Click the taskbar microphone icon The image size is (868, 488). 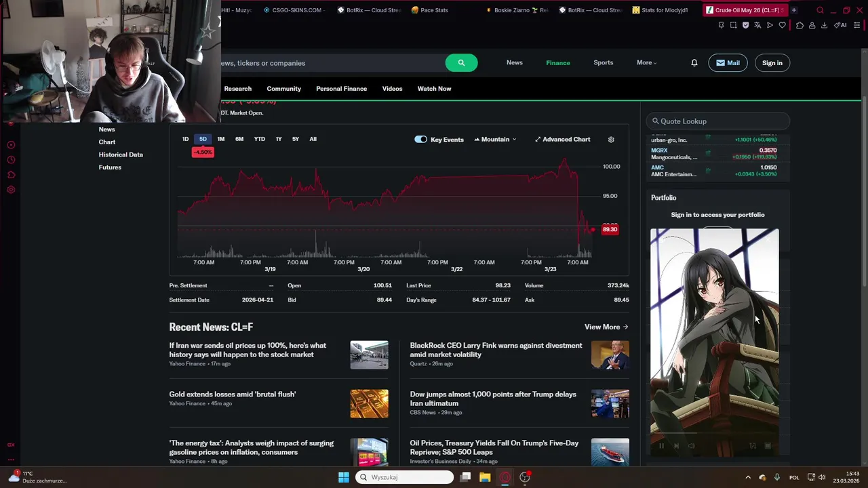coord(777,477)
